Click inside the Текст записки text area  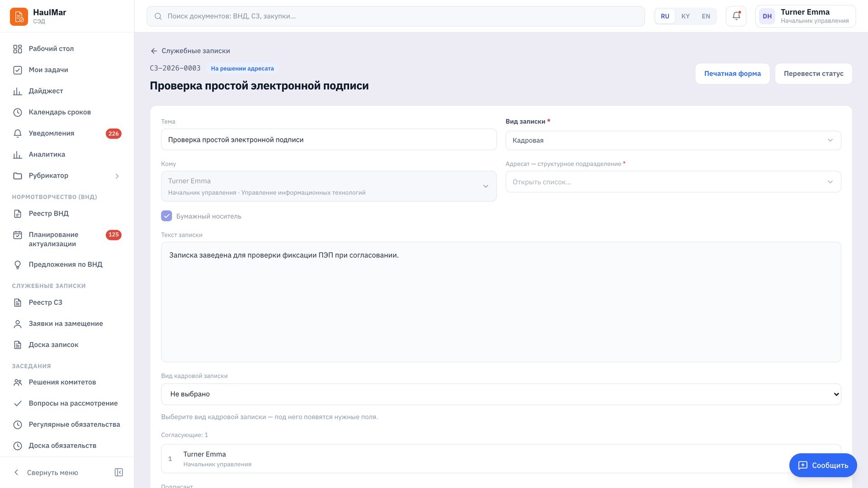(501, 302)
